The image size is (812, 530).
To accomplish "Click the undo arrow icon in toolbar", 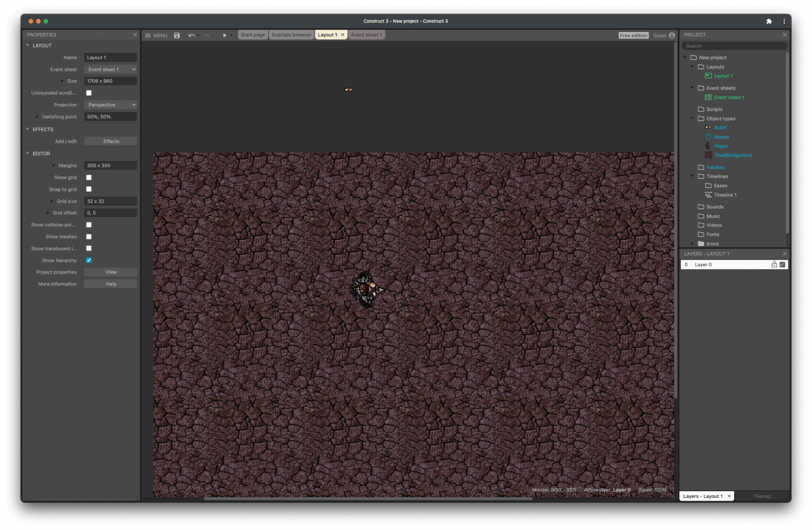I will [x=191, y=35].
